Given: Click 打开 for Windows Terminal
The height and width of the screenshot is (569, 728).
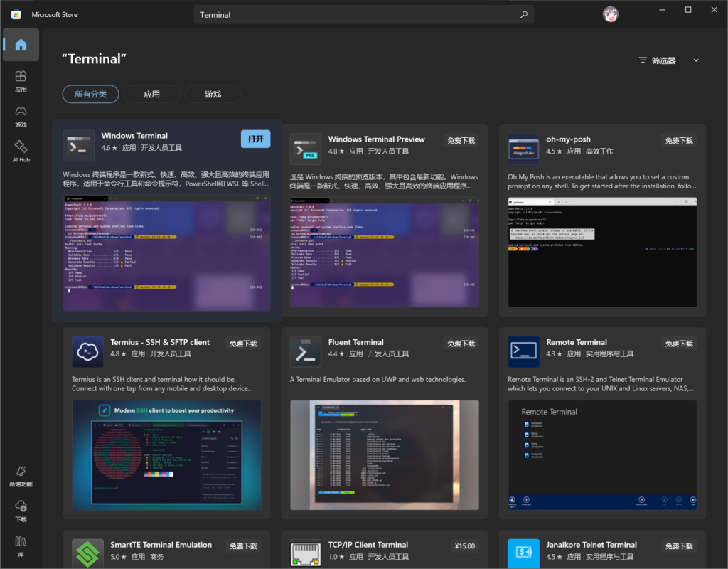Looking at the screenshot, I should tap(255, 139).
